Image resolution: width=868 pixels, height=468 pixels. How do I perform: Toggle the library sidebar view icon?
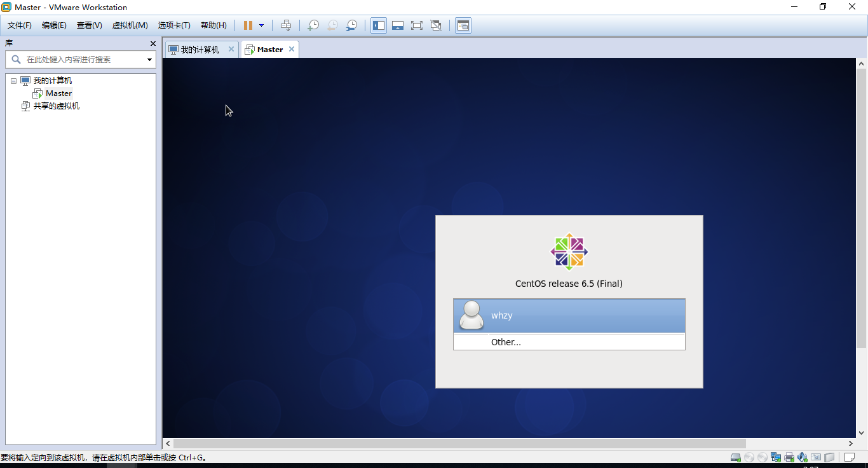click(x=379, y=25)
